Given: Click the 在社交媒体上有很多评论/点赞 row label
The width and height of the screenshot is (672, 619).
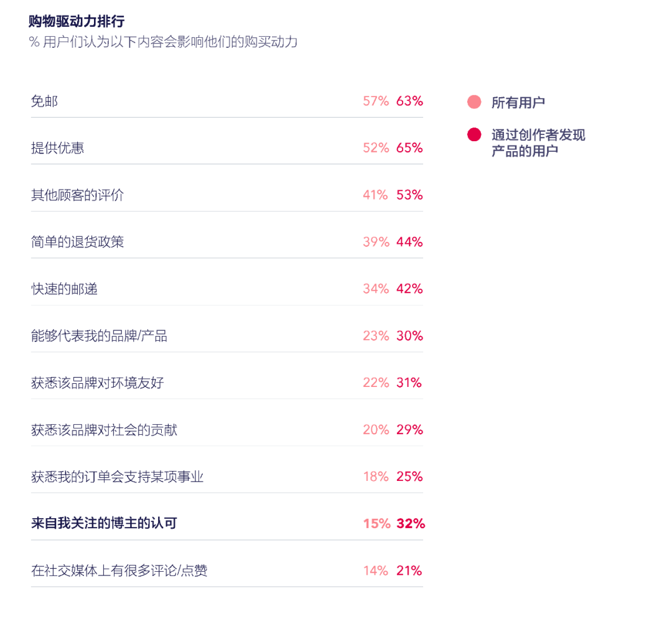Looking at the screenshot, I should coord(119,570).
